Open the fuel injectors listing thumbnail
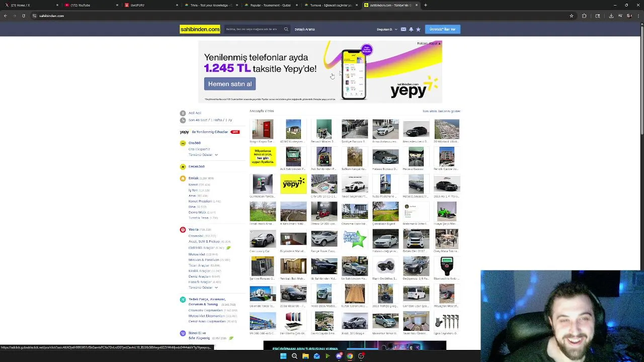644x362 pixels. pyautogui.click(x=447, y=321)
